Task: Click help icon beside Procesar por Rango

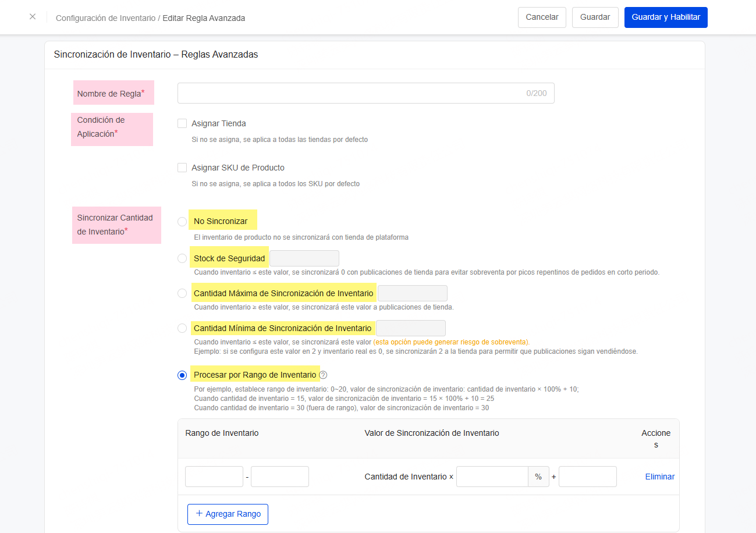Action: point(324,375)
